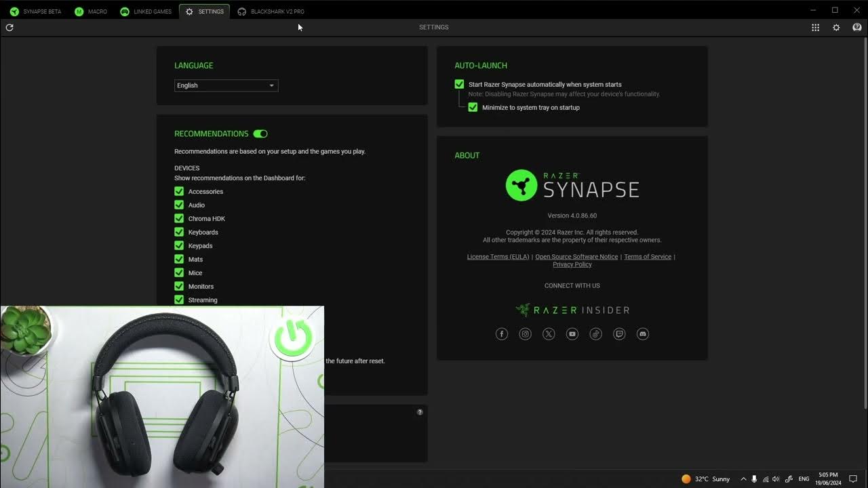Screen dimensions: 868x488
Task: Open the network tray icon
Action: (765, 479)
